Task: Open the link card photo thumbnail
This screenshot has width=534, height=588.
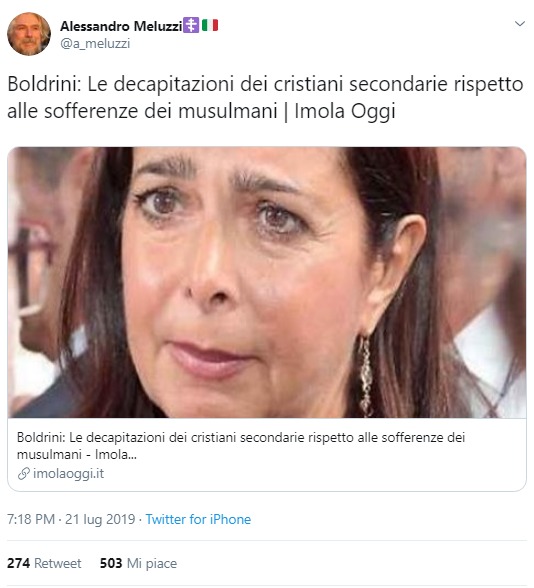Action: click(x=267, y=282)
